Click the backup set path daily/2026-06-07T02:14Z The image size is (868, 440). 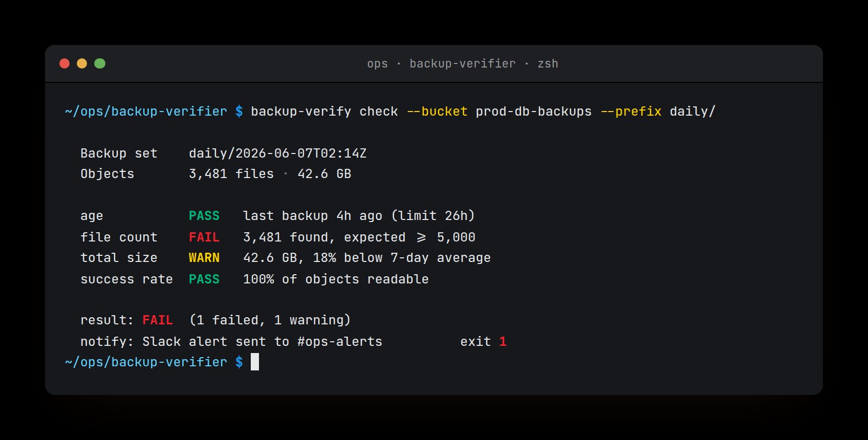(x=278, y=153)
